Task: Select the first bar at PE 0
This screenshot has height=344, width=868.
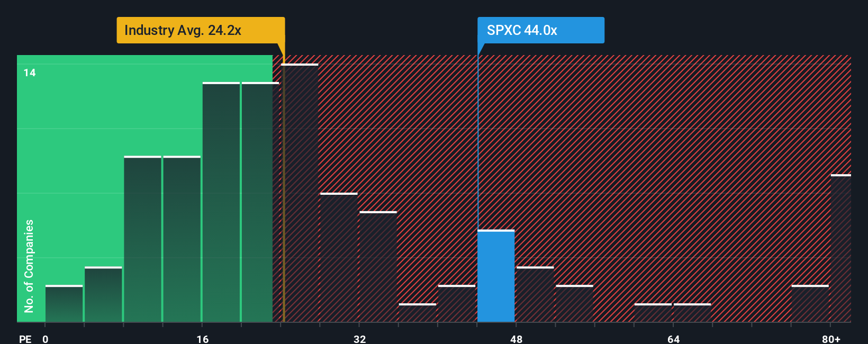Action: tap(64, 303)
